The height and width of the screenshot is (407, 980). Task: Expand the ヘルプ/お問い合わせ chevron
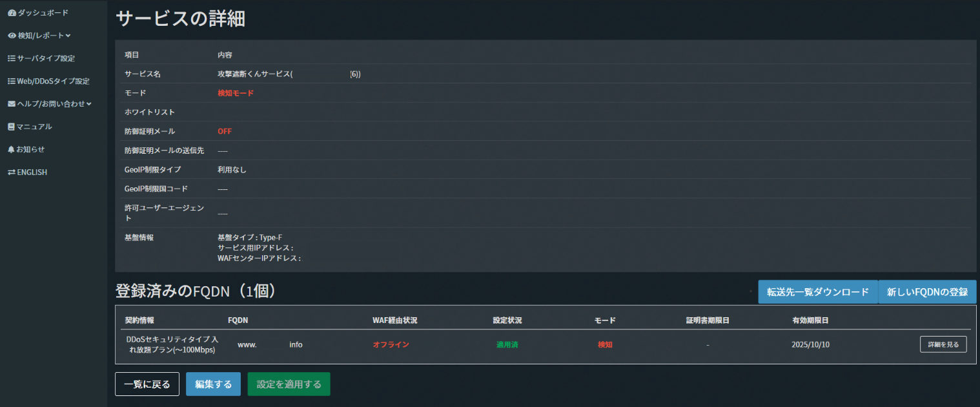(x=89, y=104)
